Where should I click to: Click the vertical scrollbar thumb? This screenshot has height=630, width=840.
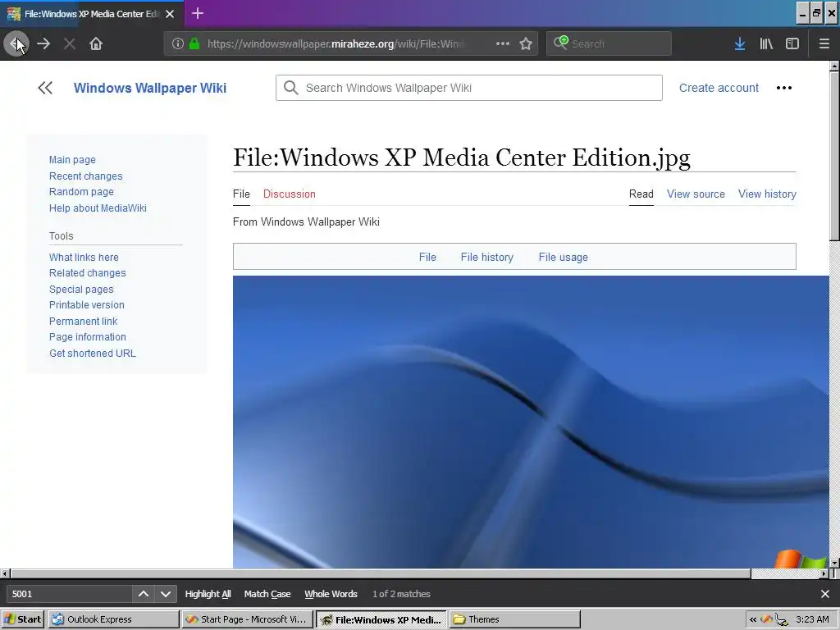coord(834,155)
